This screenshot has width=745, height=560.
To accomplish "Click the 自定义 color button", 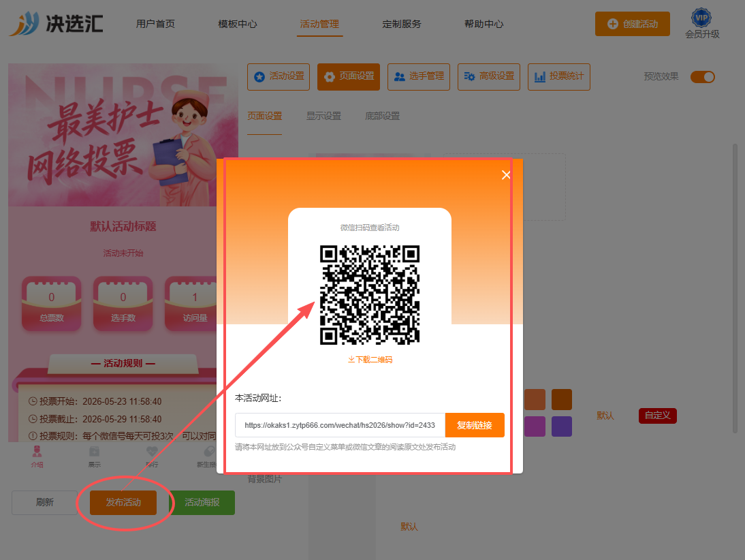I will (658, 416).
